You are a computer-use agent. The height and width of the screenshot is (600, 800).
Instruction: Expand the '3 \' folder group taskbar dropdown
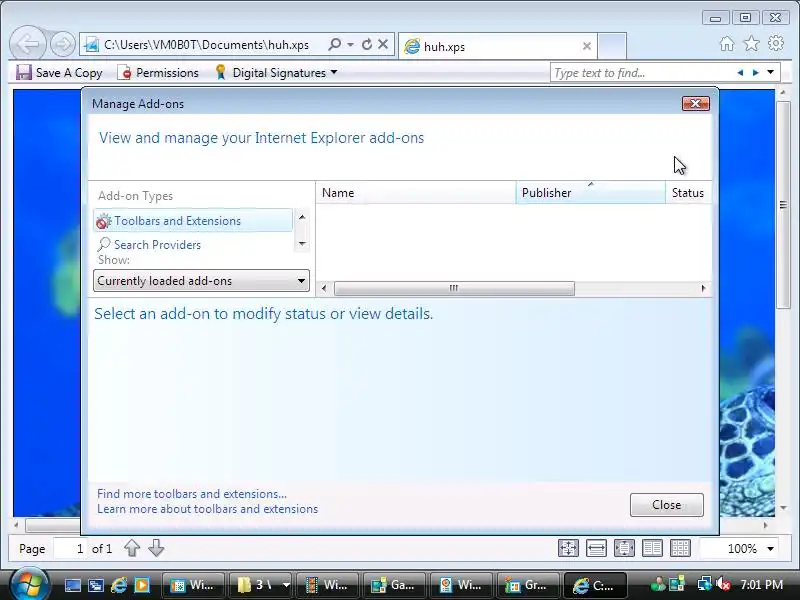tap(286, 585)
